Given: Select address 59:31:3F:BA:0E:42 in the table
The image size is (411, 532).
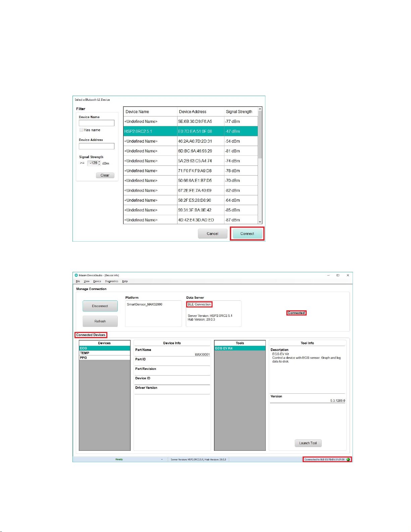Looking at the screenshot, I should (x=201, y=210).
